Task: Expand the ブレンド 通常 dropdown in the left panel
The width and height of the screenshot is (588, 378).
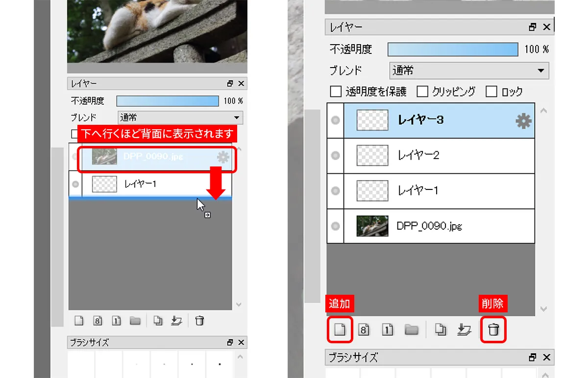Action: [x=180, y=118]
